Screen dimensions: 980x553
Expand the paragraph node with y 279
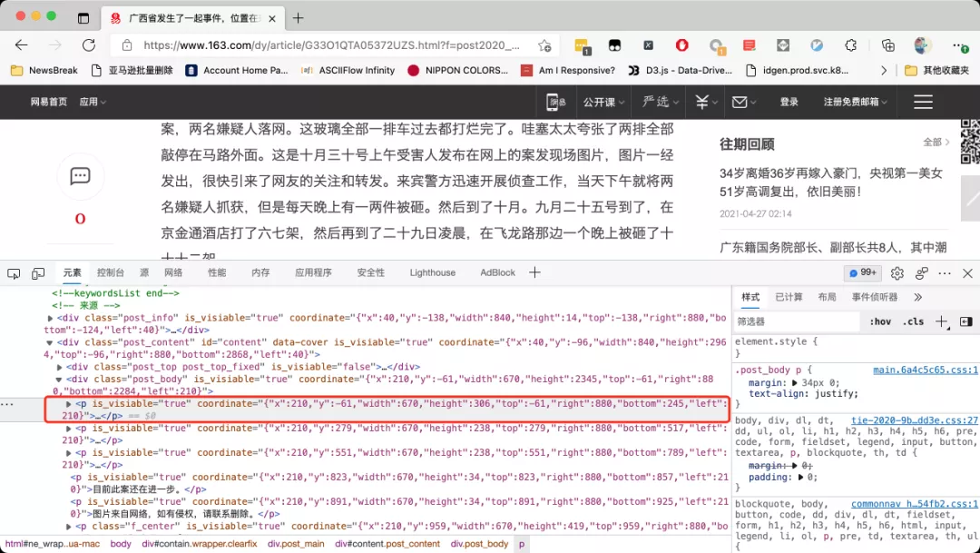[x=69, y=429]
